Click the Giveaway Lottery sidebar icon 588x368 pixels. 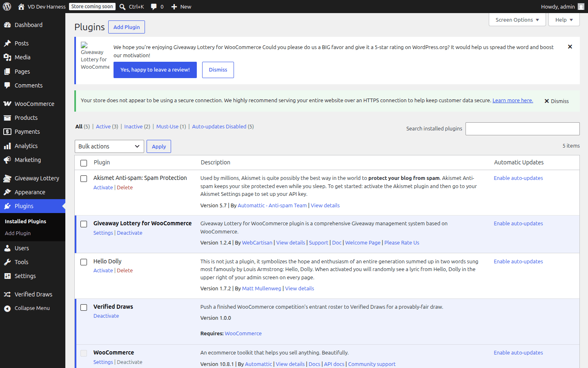[x=7, y=178]
